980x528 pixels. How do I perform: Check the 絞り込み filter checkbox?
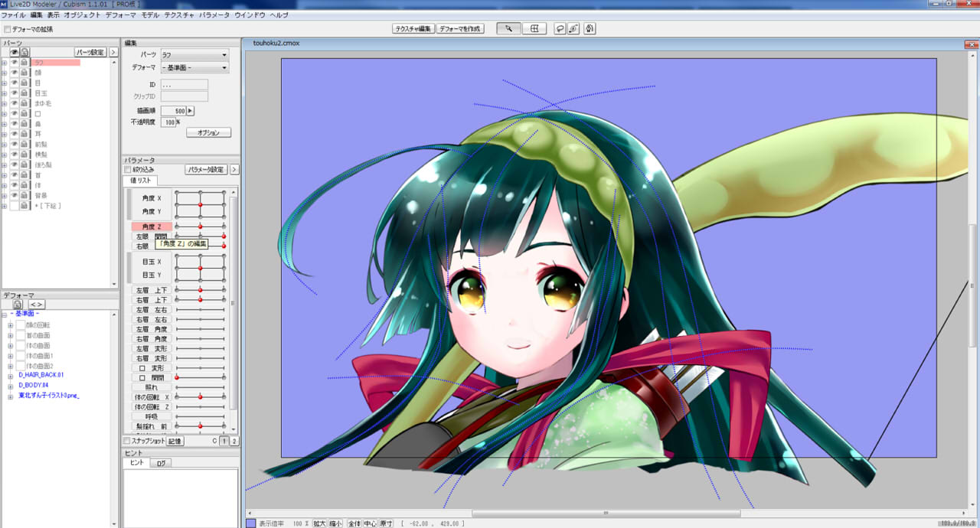tap(127, 169)
